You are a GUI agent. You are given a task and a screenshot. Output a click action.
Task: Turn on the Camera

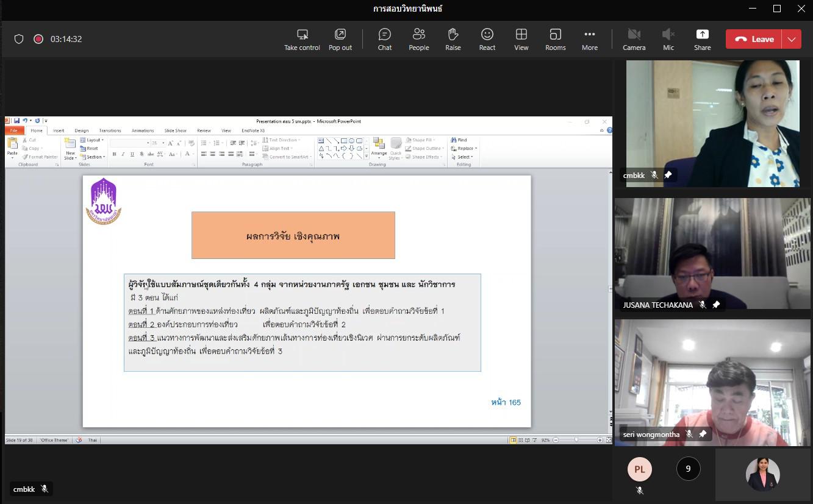click(634, 39)
